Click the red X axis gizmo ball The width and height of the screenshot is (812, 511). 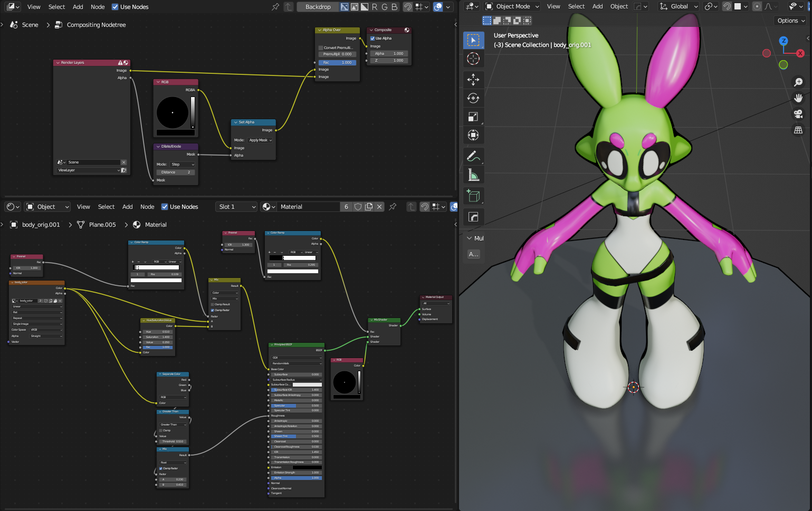[x=800, y=53]
